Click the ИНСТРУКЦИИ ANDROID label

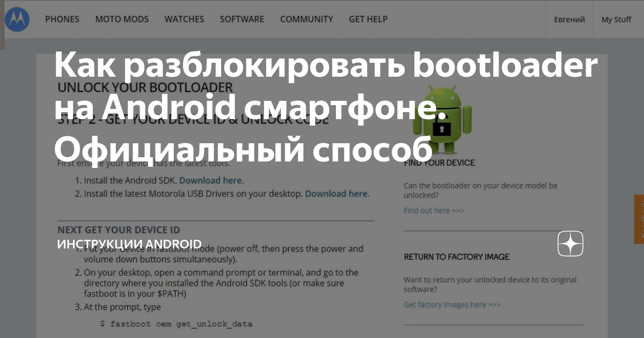pos(129,244)
